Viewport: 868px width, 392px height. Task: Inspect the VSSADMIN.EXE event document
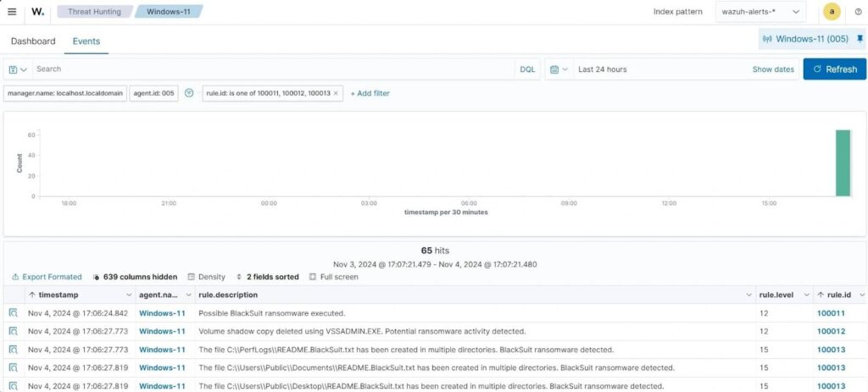point(14,331)
